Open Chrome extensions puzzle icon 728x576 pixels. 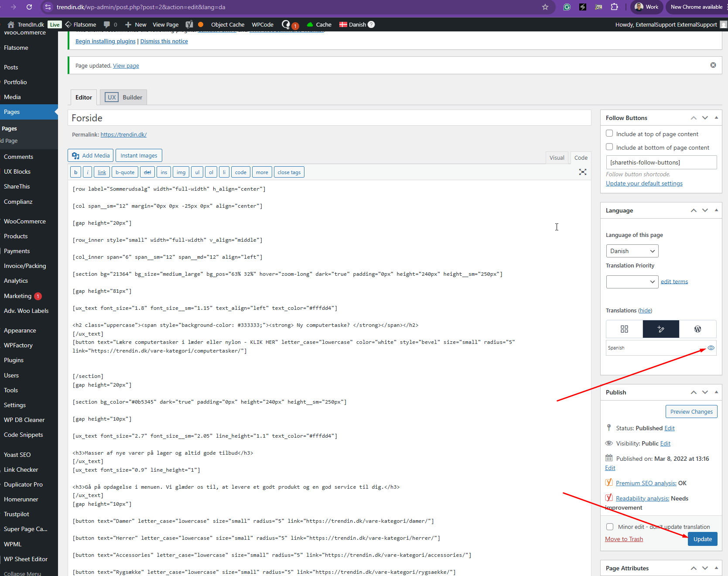tap(614, 7)
